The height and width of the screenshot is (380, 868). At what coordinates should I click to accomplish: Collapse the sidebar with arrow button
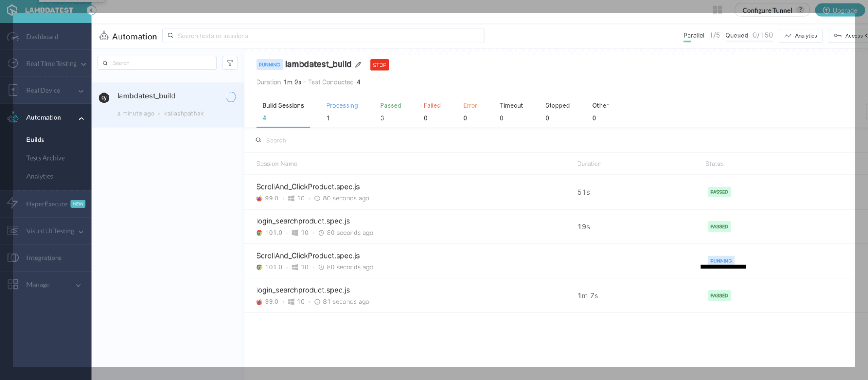click(91, 10)
